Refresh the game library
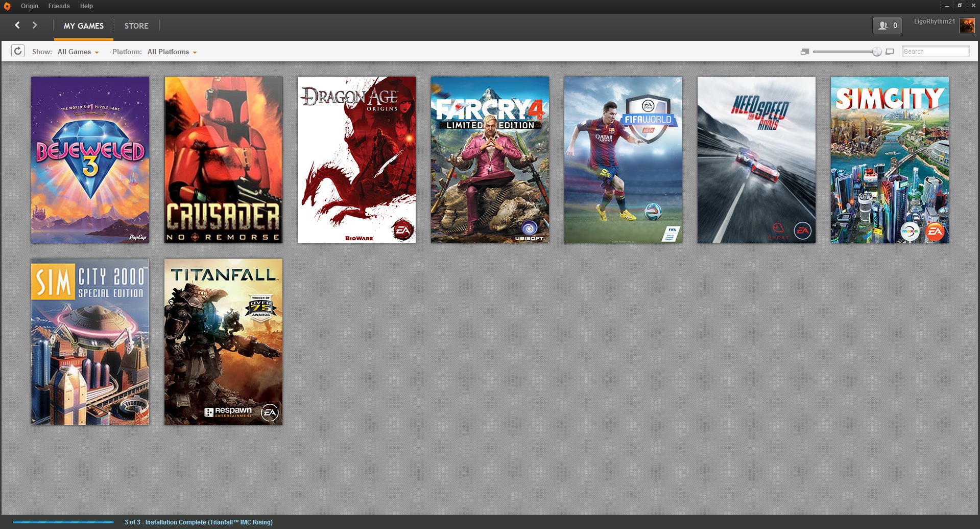 (18, 51)
